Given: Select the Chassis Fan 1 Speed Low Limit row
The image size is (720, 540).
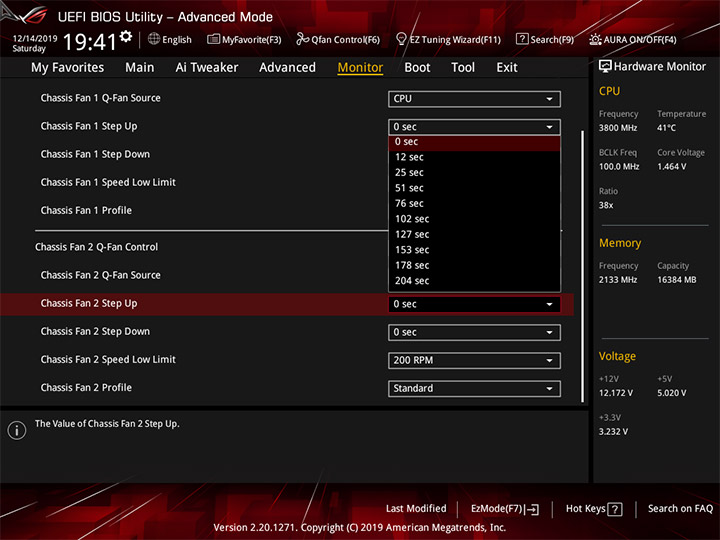Looking at the screenshot, I should point(108,182).
